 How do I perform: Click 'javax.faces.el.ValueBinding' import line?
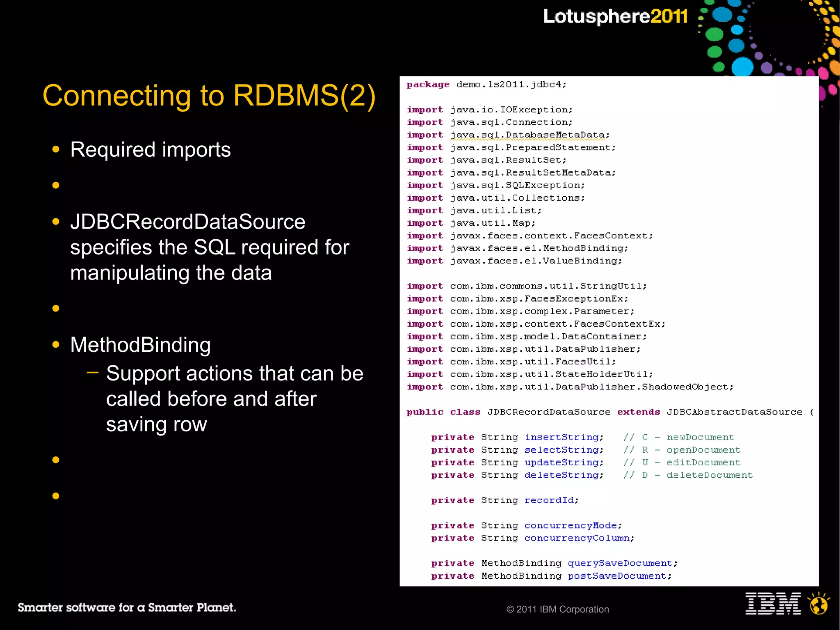tap(514, 261)
